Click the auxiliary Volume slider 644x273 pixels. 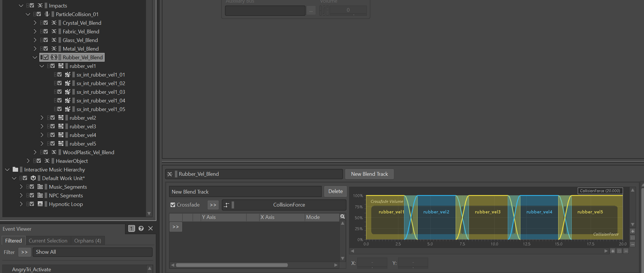348,10
